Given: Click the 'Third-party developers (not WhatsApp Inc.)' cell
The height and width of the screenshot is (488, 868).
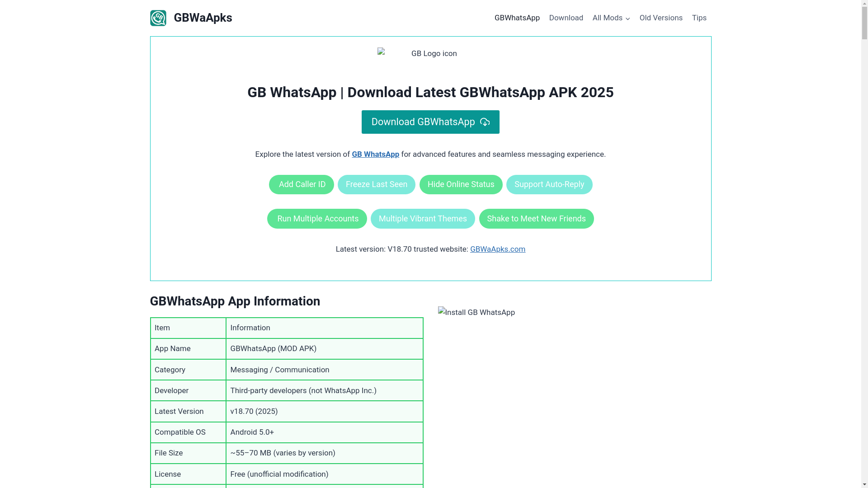Looking at the screenshot, I should pyautogui.click(x=325, y=390).
